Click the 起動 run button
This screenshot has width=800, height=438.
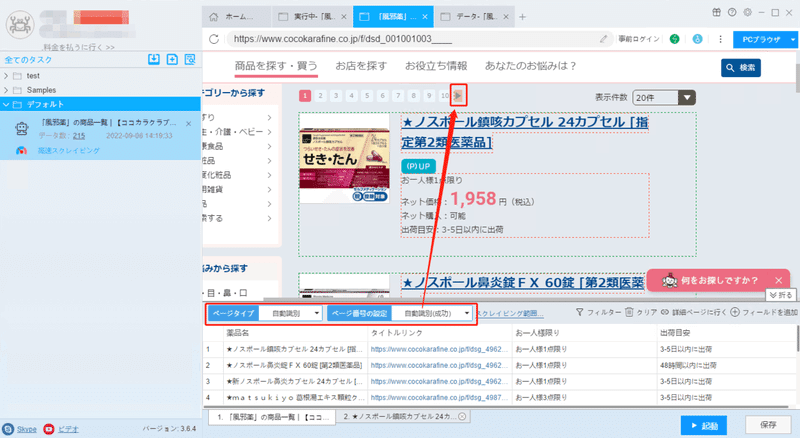tap(704, 425)
